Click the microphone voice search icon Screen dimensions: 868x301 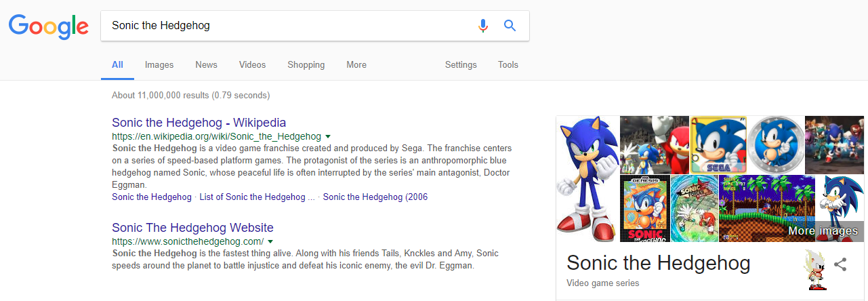(482, 26)
